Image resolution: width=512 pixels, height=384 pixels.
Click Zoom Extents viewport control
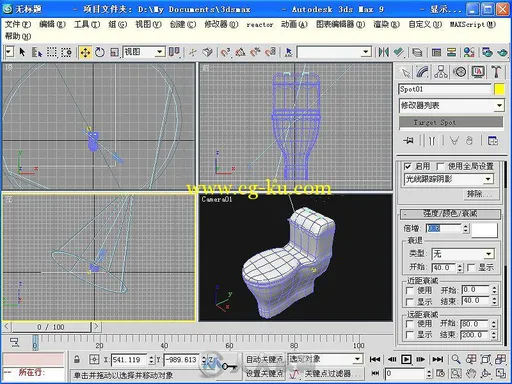pos(486,359)
